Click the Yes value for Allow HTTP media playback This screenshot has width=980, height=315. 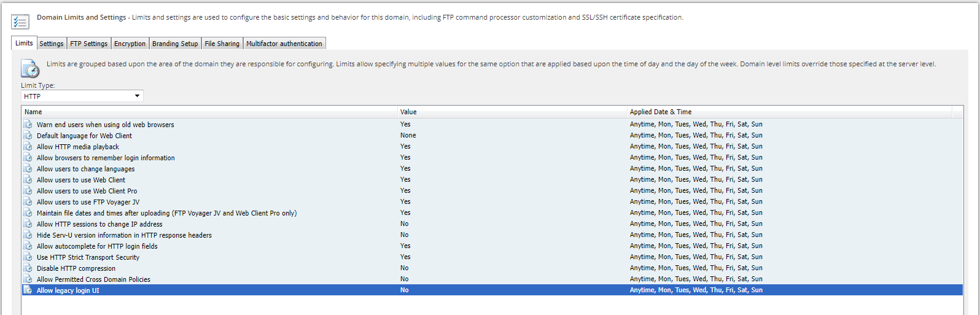click(405, 146)
